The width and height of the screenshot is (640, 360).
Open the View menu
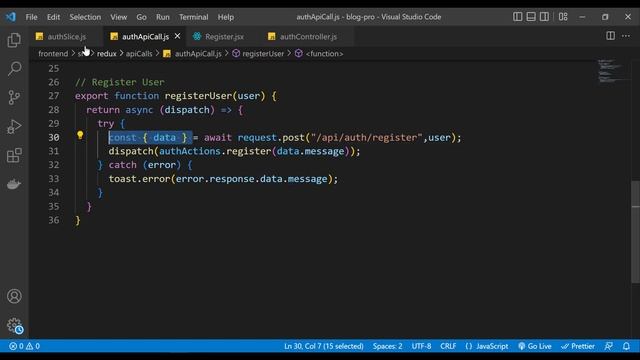click(118, 17)
